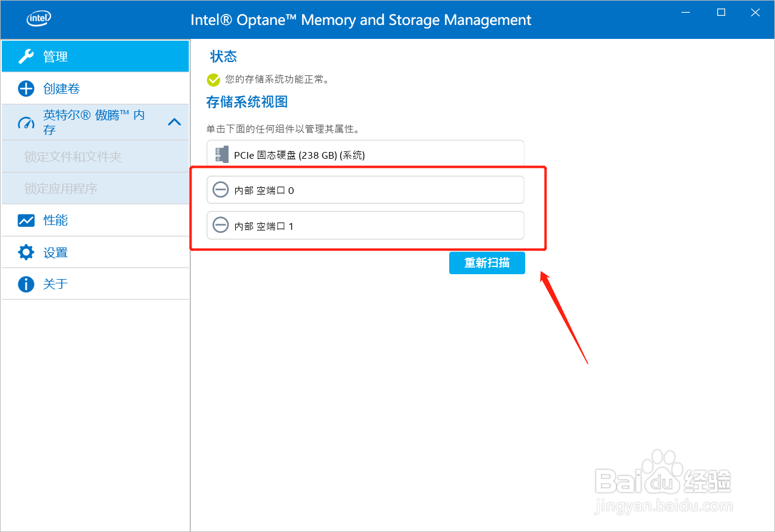
Task: Select 锁定应用程序 submenu item
Action: [95, 188]
